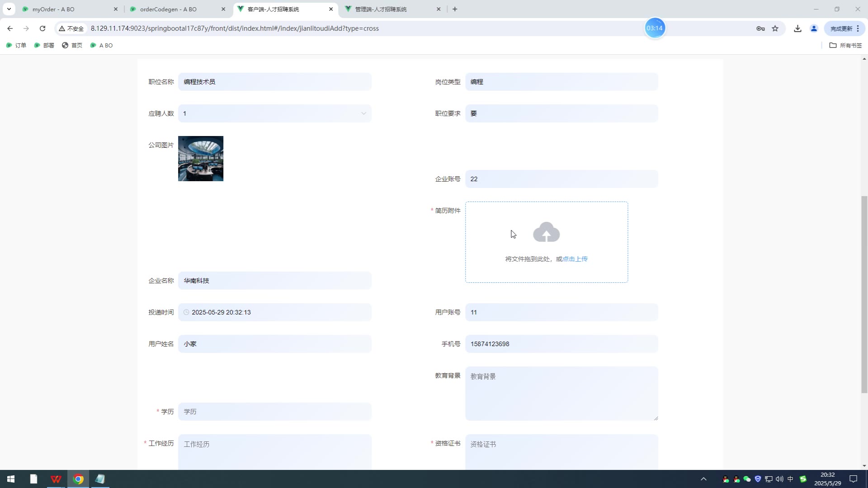Click the cloud upload icon for resume attachment
Image resolution: width=868 pixels, height=488 pixels.
(546, 232)
